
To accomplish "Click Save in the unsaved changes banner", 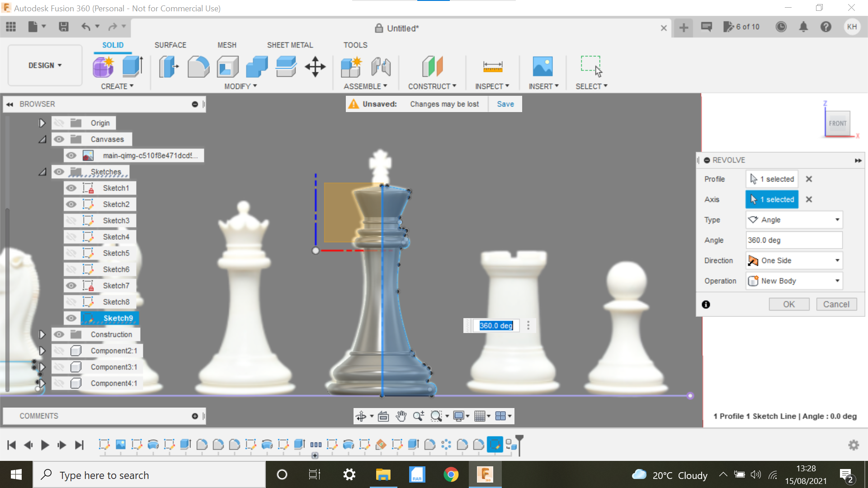I will 505,104.
